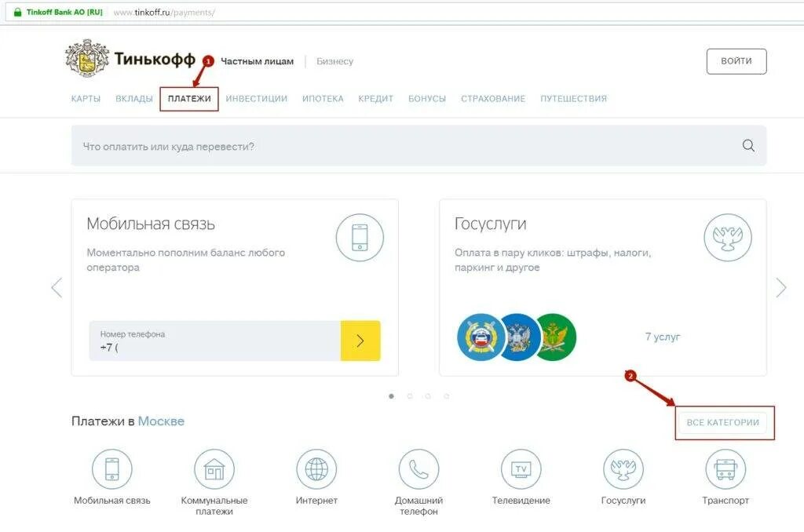Open the ИПОТЕКА menu item
The width and height of the screenshot is (804, 532).
click(323, 98)
